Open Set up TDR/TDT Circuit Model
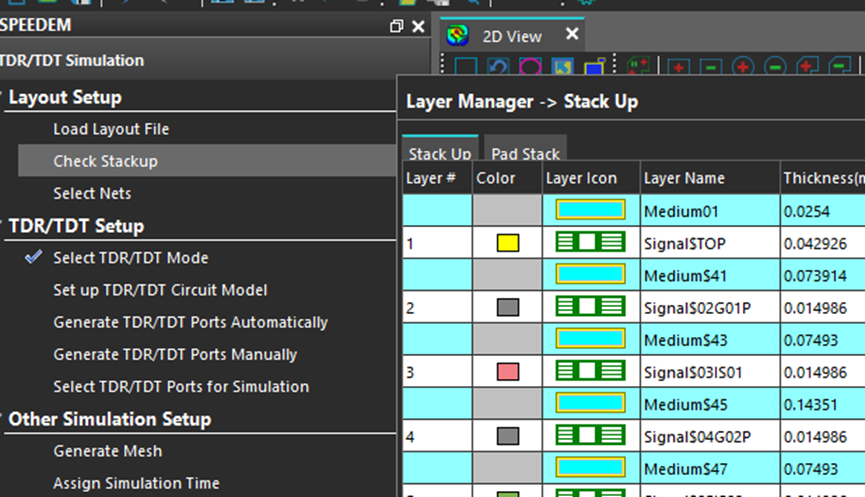Viewport: 865px width, 497px height. coord(160,290)
